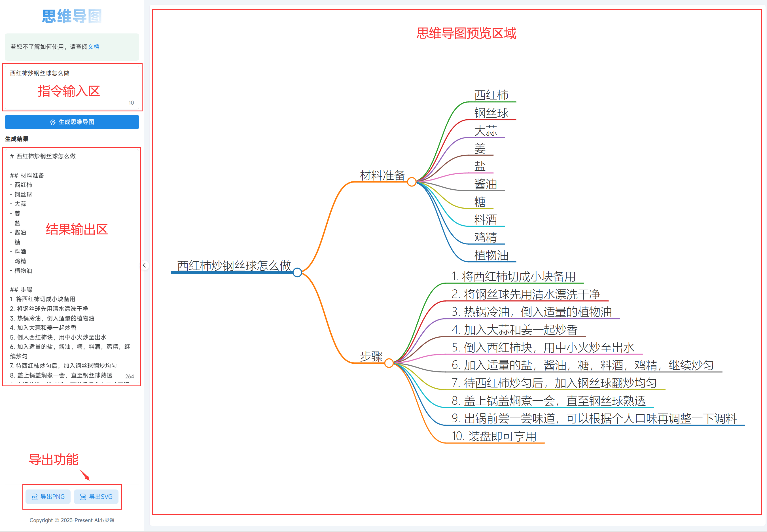The image size is (767, 532).
Task: Click the 植物油 leaf node
Action: coord(491,255)
